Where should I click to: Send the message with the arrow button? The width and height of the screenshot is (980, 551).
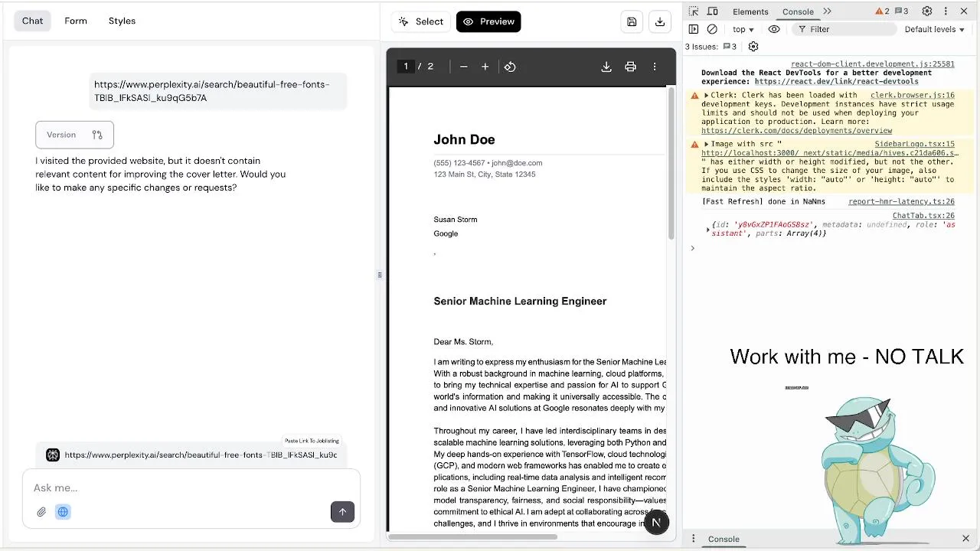pos(342,512)
